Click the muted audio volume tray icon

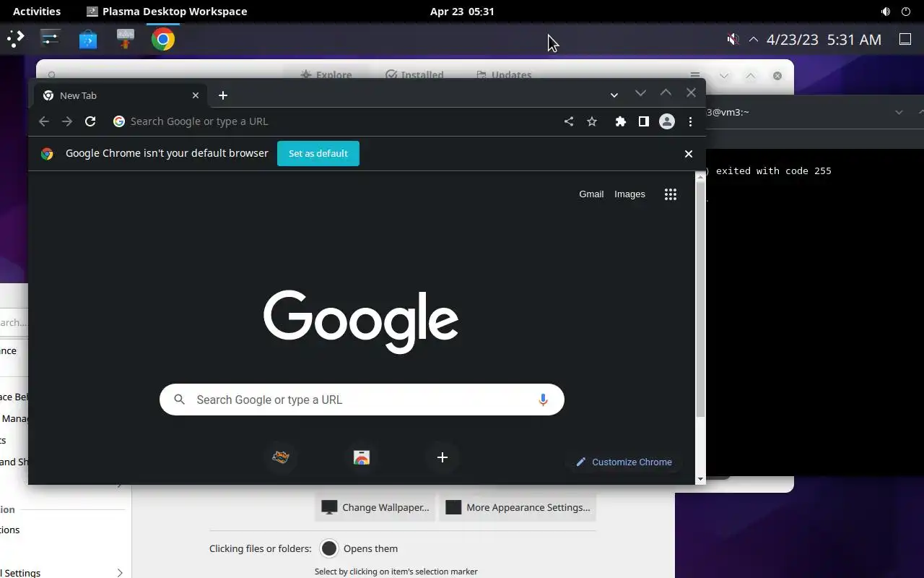point(733,39)
